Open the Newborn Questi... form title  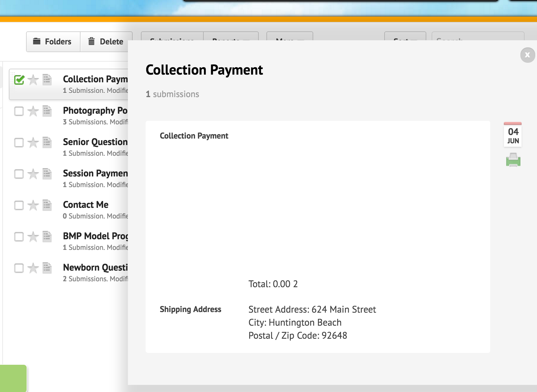95,267
